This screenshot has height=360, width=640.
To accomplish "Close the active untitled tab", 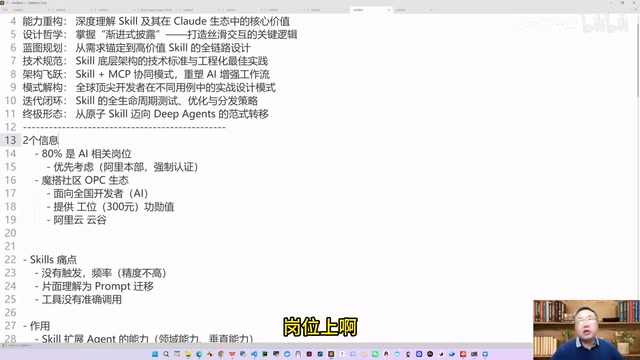I will tap(389, 10).
